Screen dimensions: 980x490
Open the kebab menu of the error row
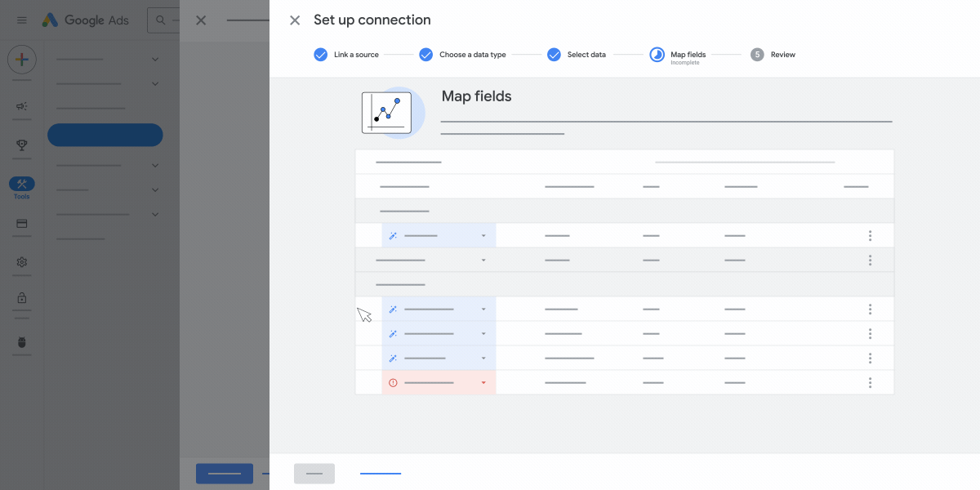870,382
